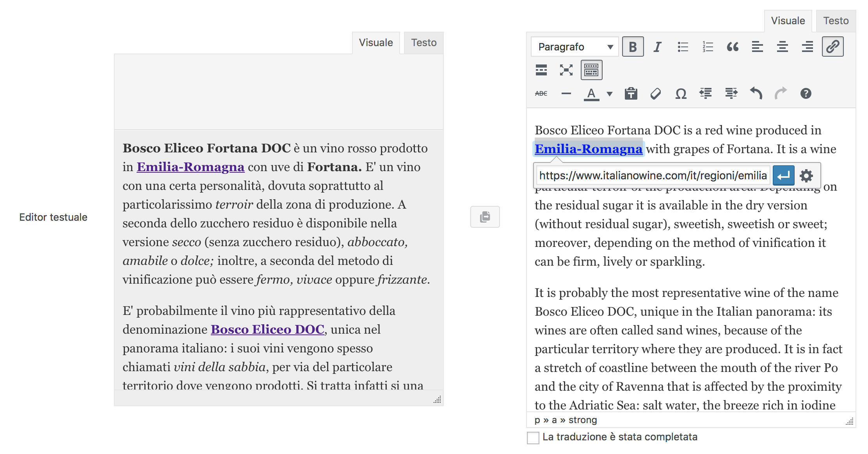Toggle the toolbar toggle (kitchen sink) button
The height and width of the screenshot is (454, 868).
[x=591, y=70]
